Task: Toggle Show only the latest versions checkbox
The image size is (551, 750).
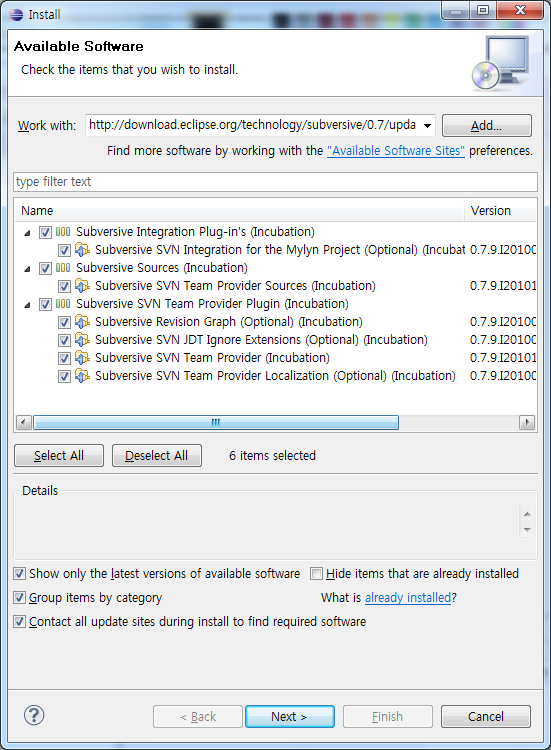Action: 19,574
